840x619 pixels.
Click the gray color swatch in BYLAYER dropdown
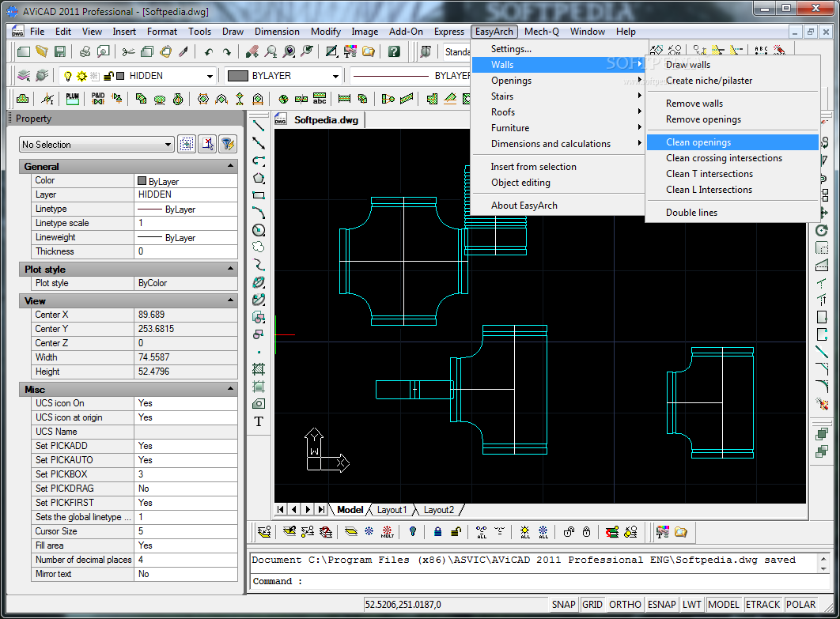click(x=238, y=76)
